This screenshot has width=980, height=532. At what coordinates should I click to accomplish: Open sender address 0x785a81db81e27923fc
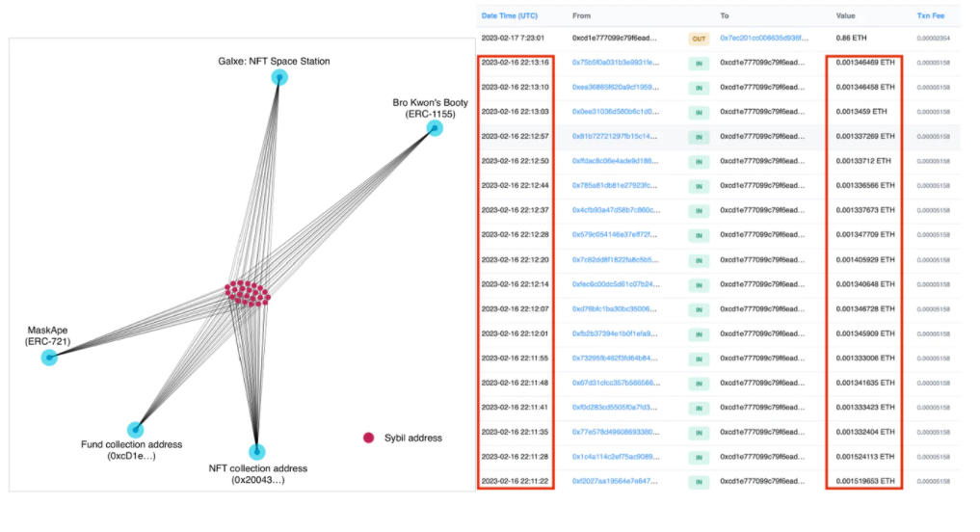point(615,185)
